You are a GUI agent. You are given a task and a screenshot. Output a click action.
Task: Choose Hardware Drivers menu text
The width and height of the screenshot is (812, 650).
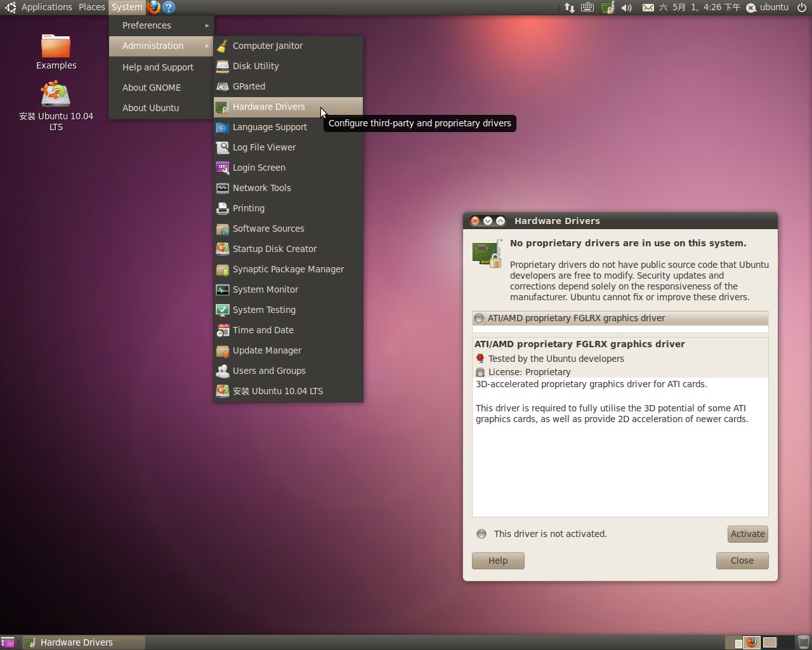click(268, 107)
